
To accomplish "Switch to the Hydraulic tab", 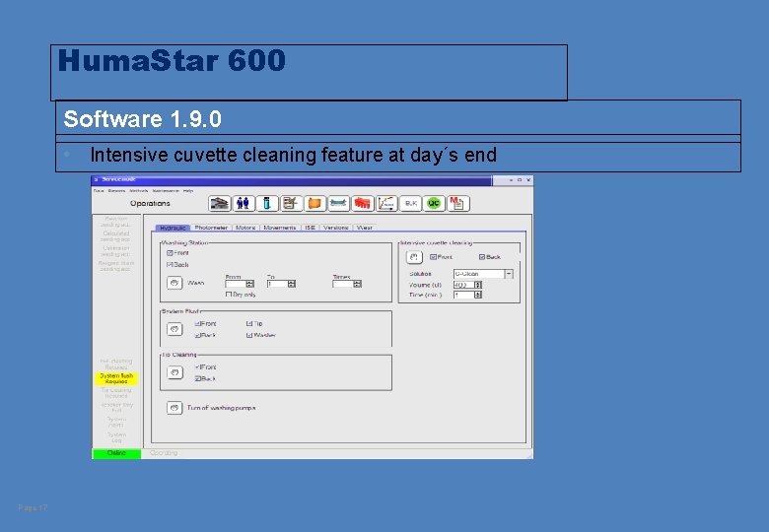I will tap(173, 228).
